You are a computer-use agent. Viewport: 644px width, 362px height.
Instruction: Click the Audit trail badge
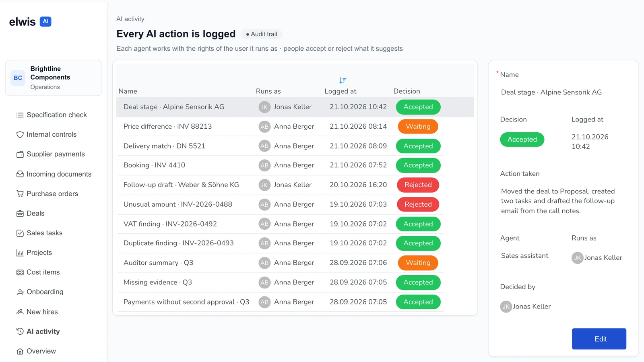click(x=262, y=34)
